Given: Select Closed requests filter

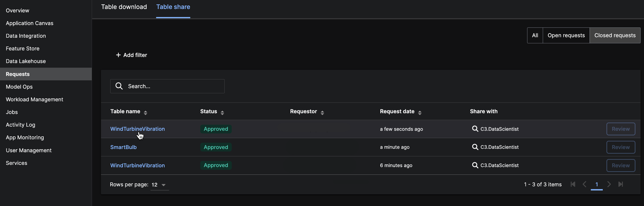Looking at the screenshot, I should coord(615,35).
